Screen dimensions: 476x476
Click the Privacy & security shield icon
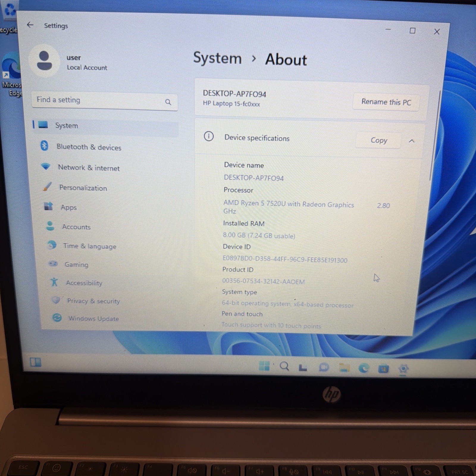tap(56, 300)
